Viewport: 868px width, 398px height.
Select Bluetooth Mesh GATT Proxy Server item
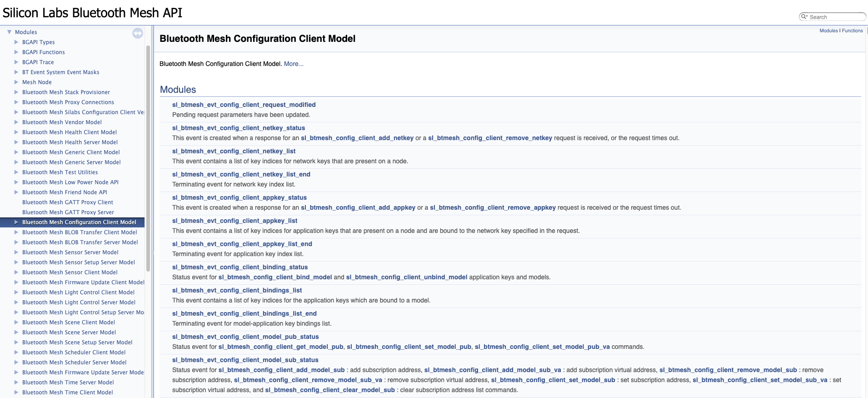(x=68, y=212)
